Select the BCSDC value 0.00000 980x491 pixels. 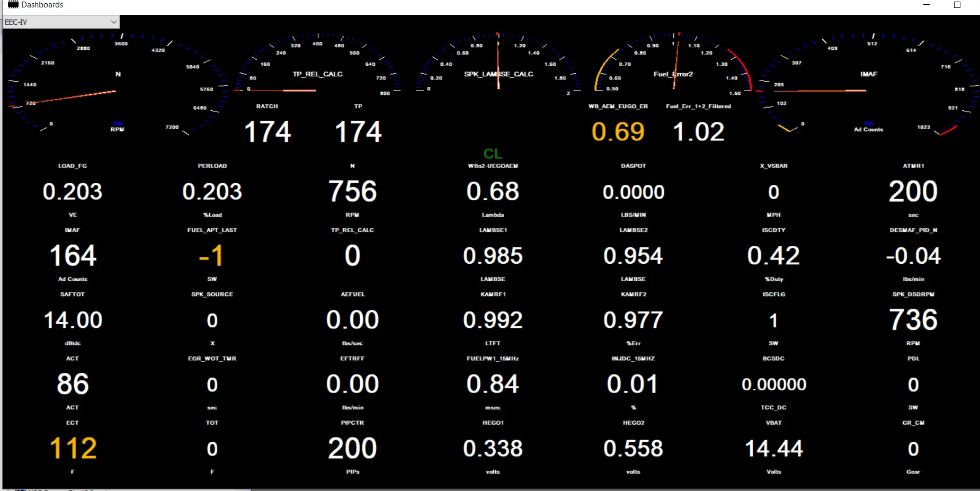coord(773,385)
